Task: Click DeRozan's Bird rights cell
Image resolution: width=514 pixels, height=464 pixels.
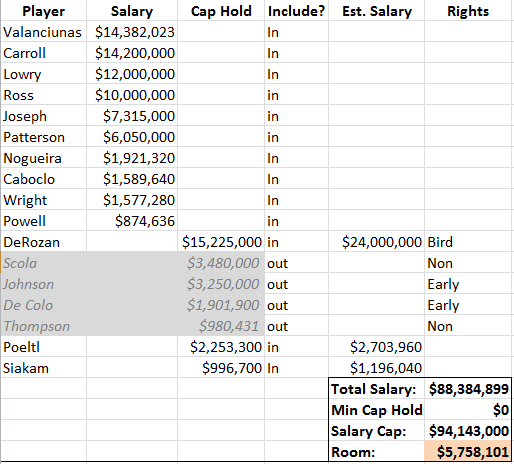Action: [x=468, y=242]
